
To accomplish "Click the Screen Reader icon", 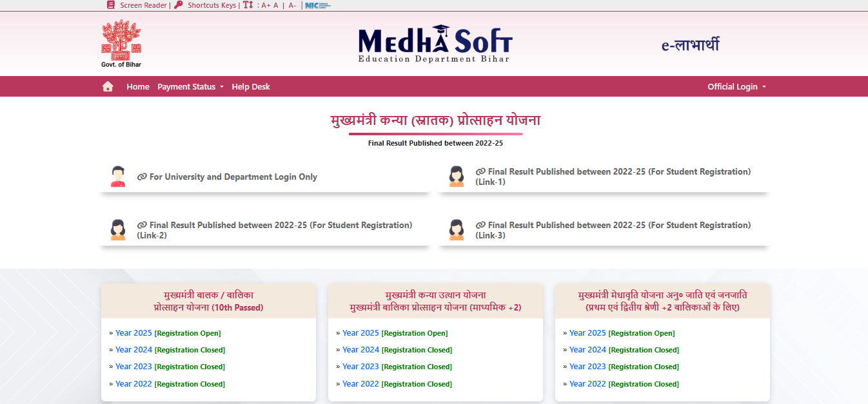I will (x=110, y=5).
